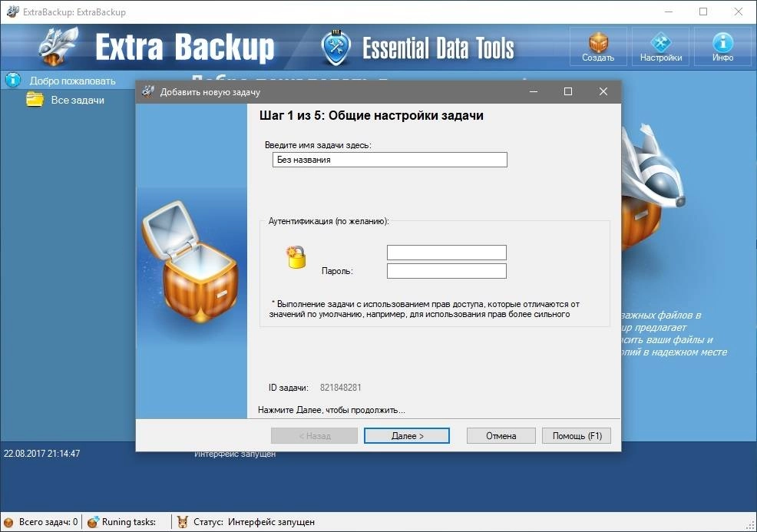Click the timestamp 22.08.2017 21:14:47
This screenshot has width=757, height=532.
42,453
